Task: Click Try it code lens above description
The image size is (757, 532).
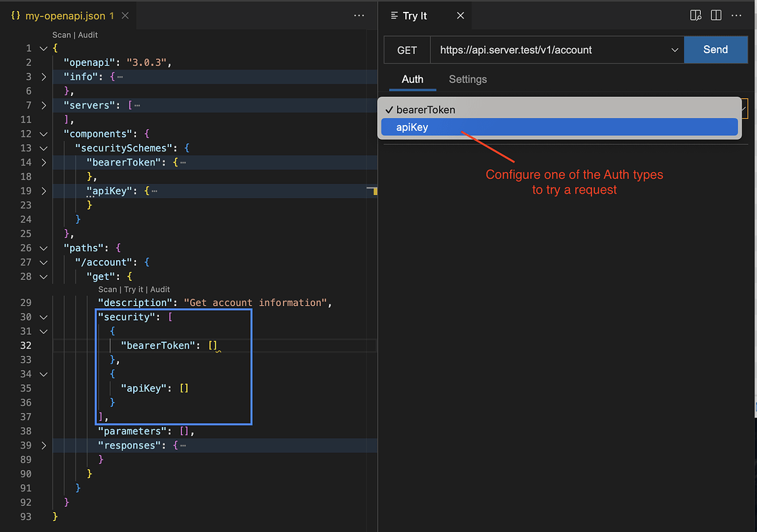Action: pyautogui.click(x=134, y=289)
